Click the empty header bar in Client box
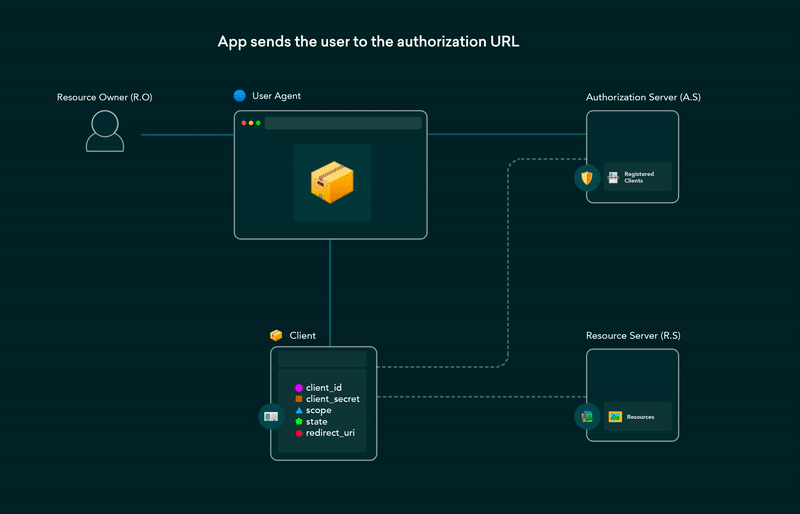The width and height of the screenshot is (800, 514). point(322,359)
